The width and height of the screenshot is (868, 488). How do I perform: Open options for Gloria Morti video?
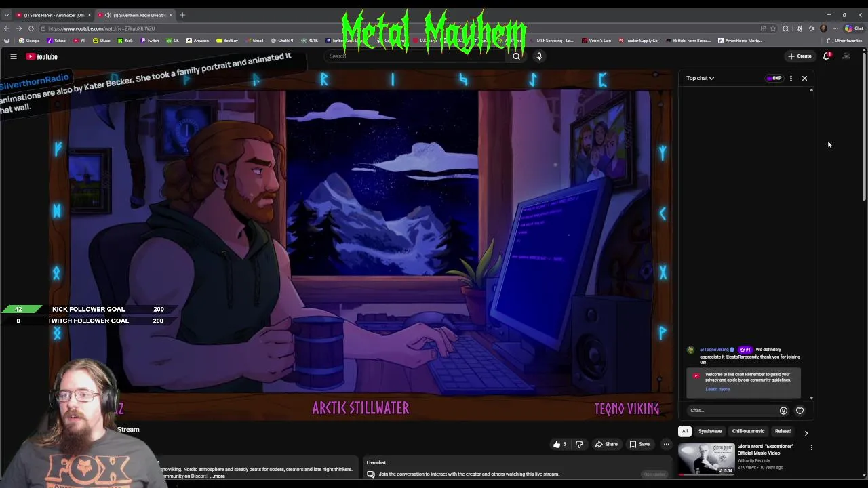pyautogui.click(x=811, y=447)
